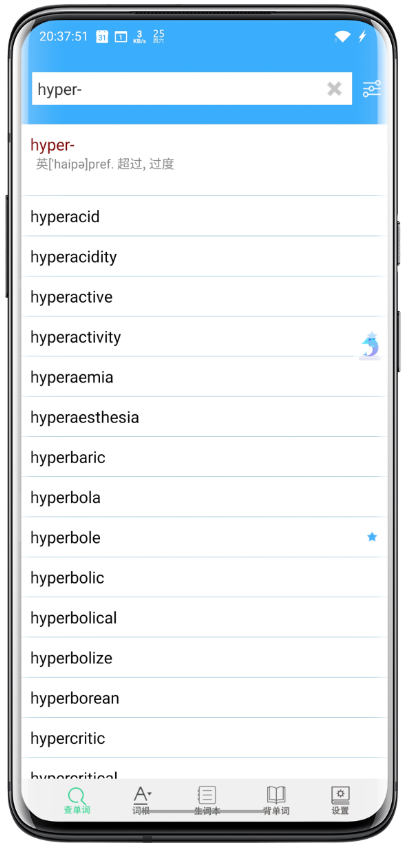Viewport: 404px width, 848px height.
Task: Open the 设置 settings tab
Action: pyautogui.click(x=340, y=801)
